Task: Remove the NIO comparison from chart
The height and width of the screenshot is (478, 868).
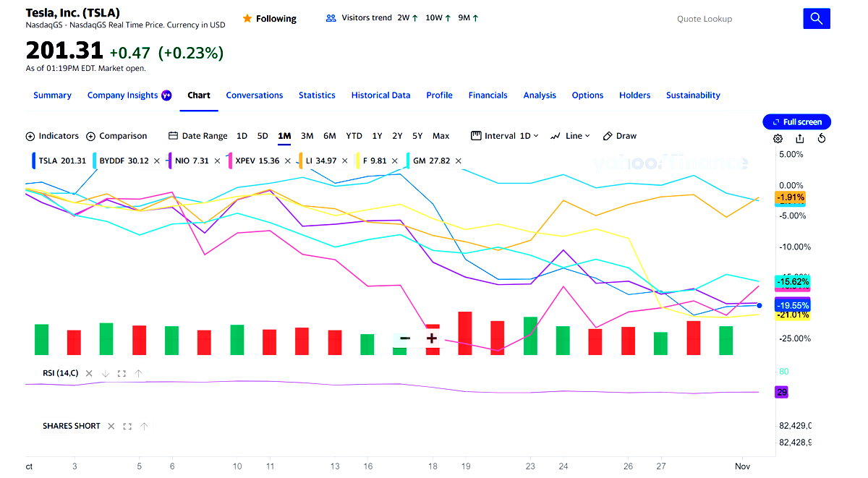Action: point(217,161)
